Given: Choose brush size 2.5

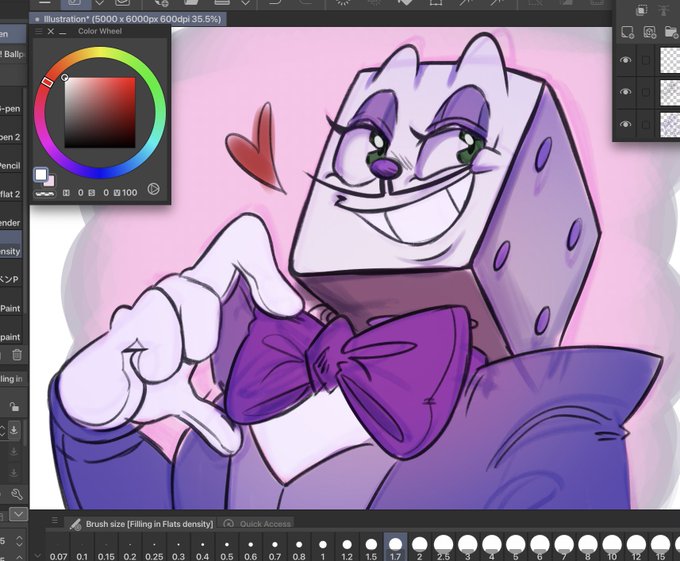Looking at the screenshot, I should point(444,548).
